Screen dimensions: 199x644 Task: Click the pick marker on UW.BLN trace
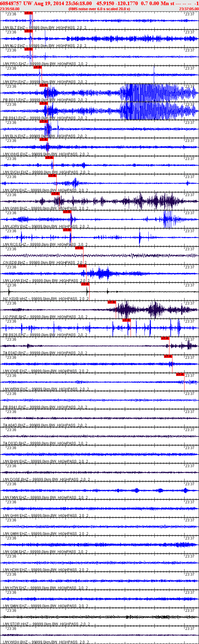point(44,121)
